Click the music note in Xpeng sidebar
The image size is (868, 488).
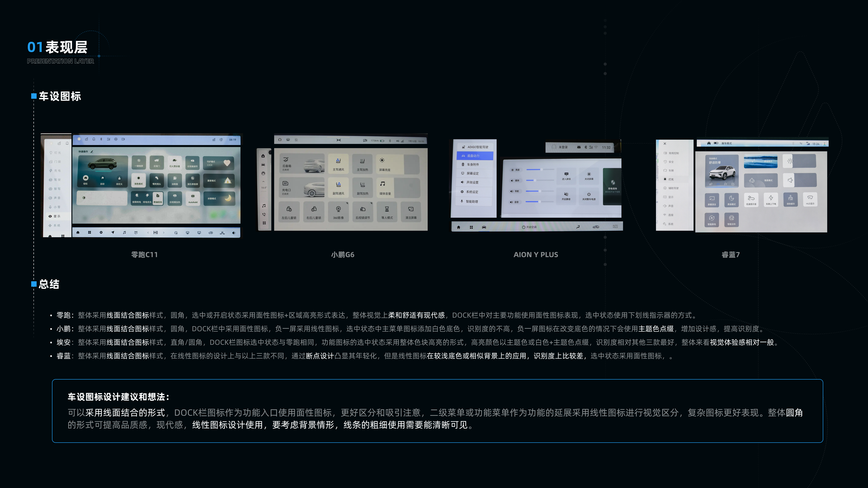[264, 205]
